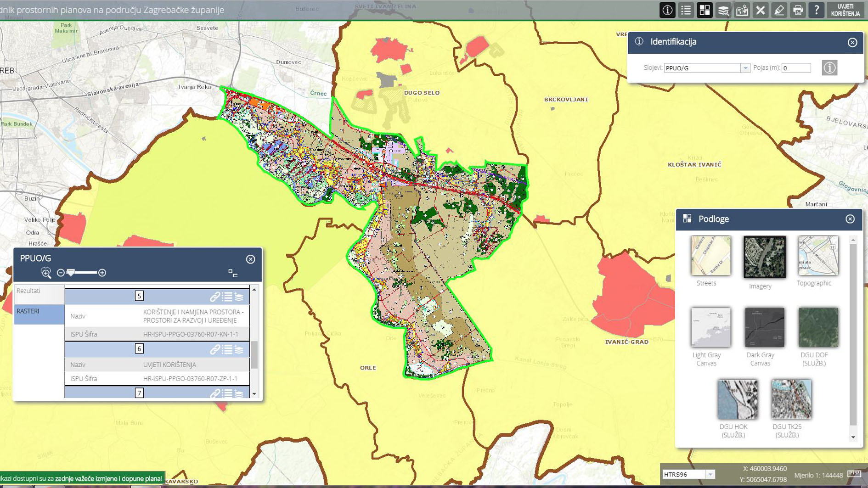
Task: Click the Mjerilo 1: 144448 scale text
Action: tap(818, 475)
